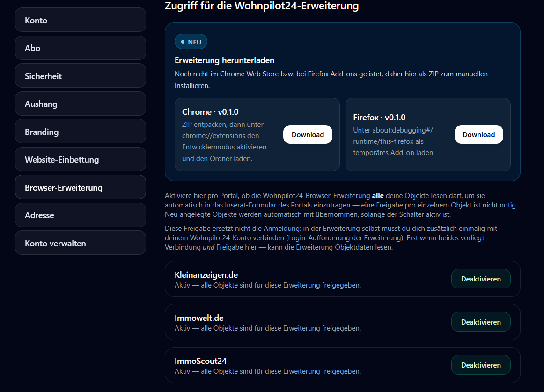The image size is (544, 392).
Task: Go to Konto verwalten
Action: click(80, 243)
